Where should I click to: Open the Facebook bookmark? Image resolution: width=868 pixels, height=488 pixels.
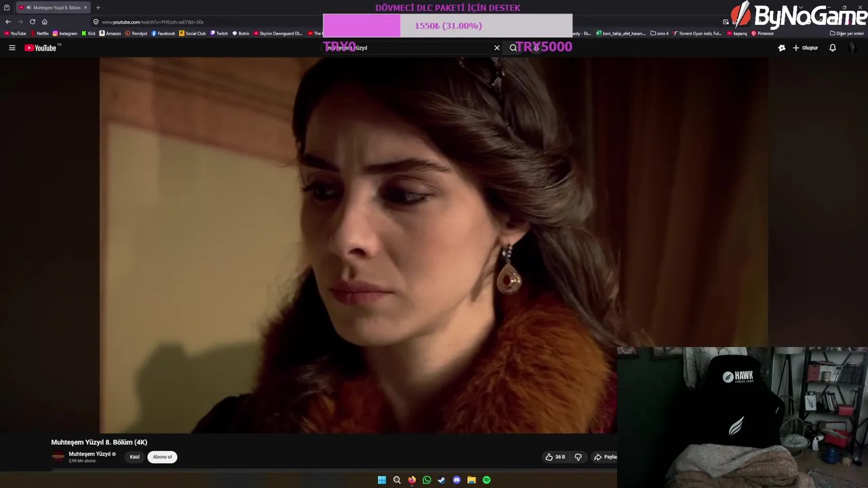coord(163,33)
